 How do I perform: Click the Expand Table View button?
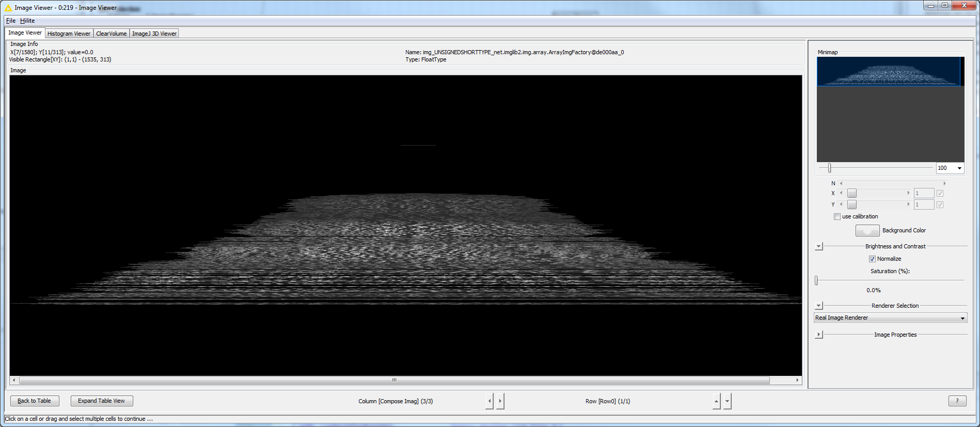click(101, 401)
